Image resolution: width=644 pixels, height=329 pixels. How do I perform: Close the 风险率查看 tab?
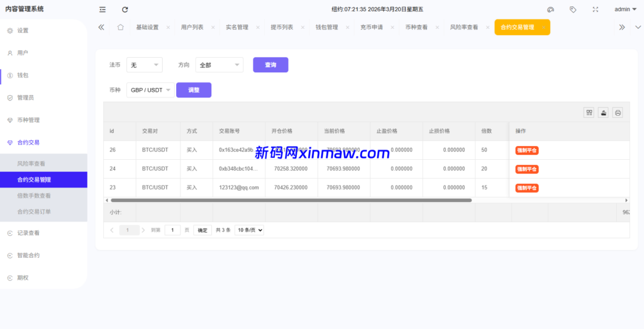[487, 28]
